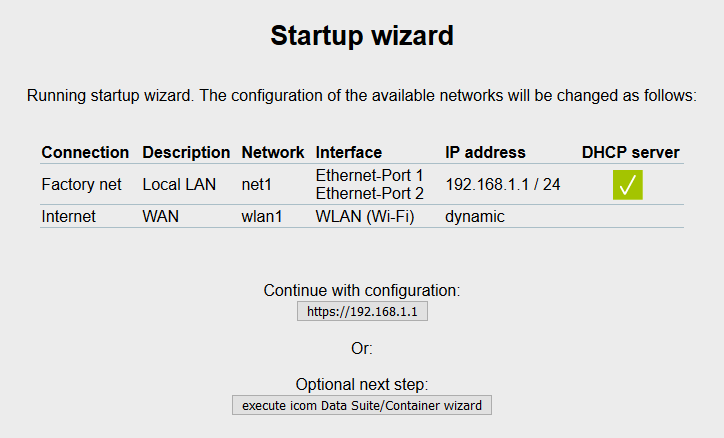Select the IP address column header

pyautogui.click(x=485, y=152)
